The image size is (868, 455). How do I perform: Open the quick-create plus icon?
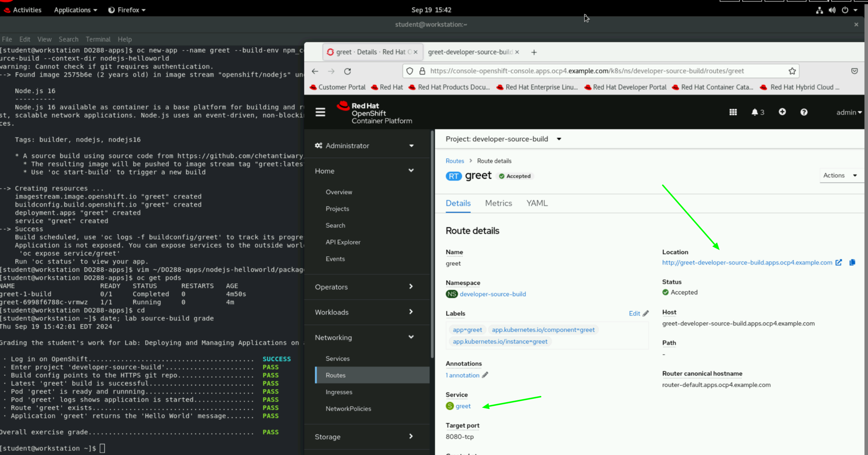pos(782,112)
